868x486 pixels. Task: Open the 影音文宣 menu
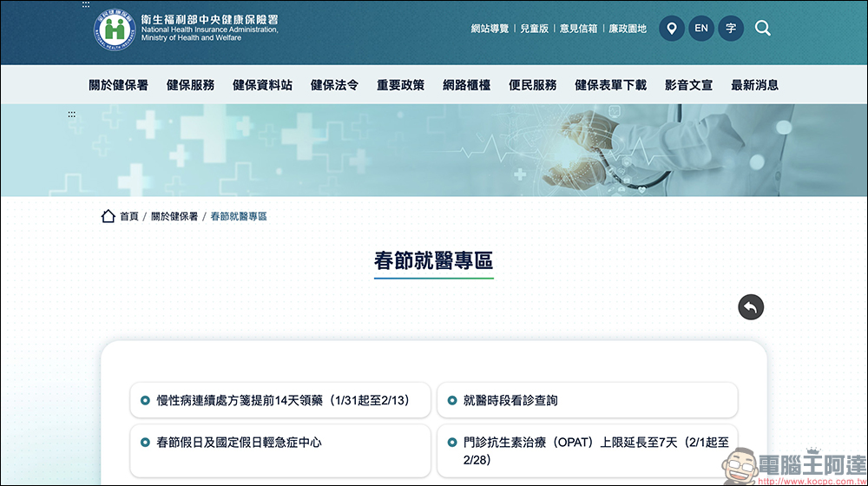pyautogui.click(x=688, y=85)
